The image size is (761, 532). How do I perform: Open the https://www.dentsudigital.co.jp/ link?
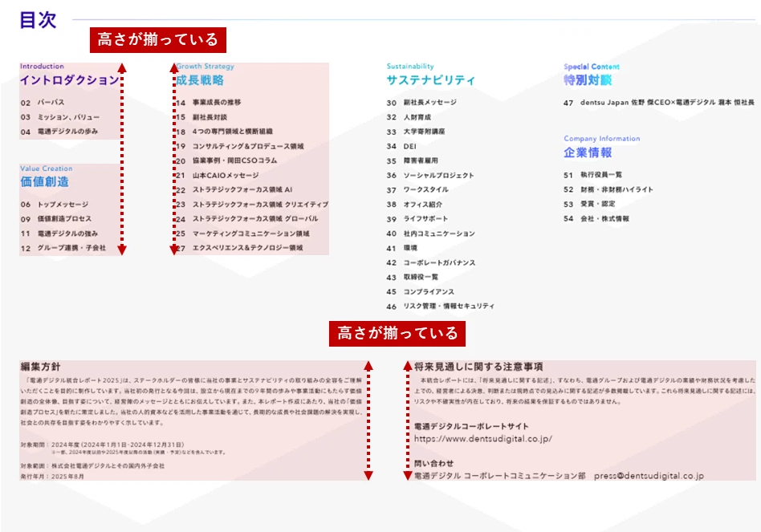coord(483,439)
